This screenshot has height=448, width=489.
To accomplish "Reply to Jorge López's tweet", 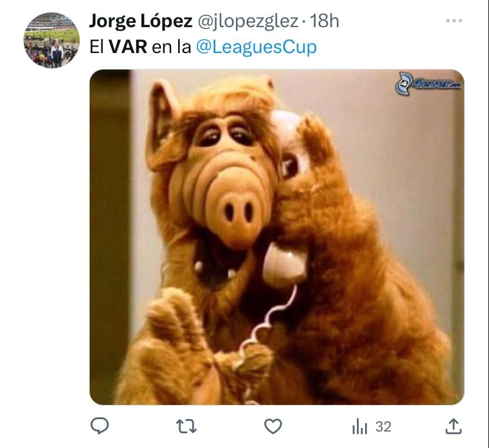I will (x=100, y=426).
